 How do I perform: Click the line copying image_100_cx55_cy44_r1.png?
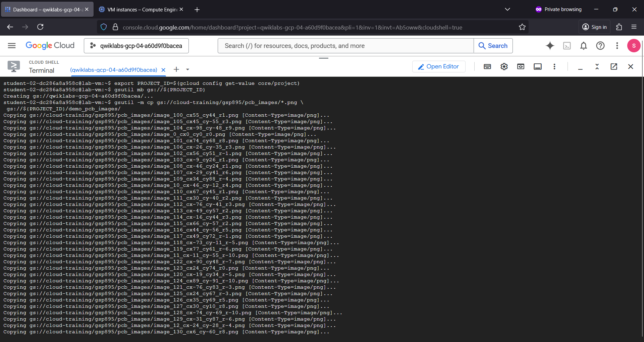click(166, 115)
